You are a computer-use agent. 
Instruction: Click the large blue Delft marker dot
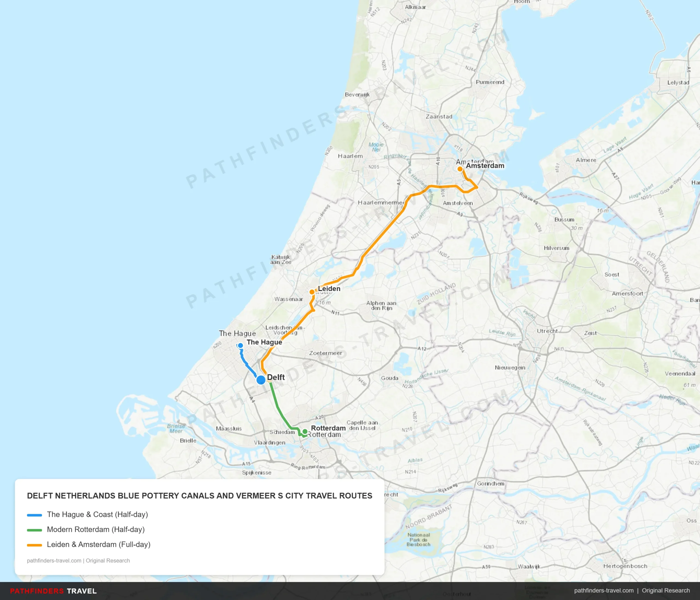pos(261,380)
